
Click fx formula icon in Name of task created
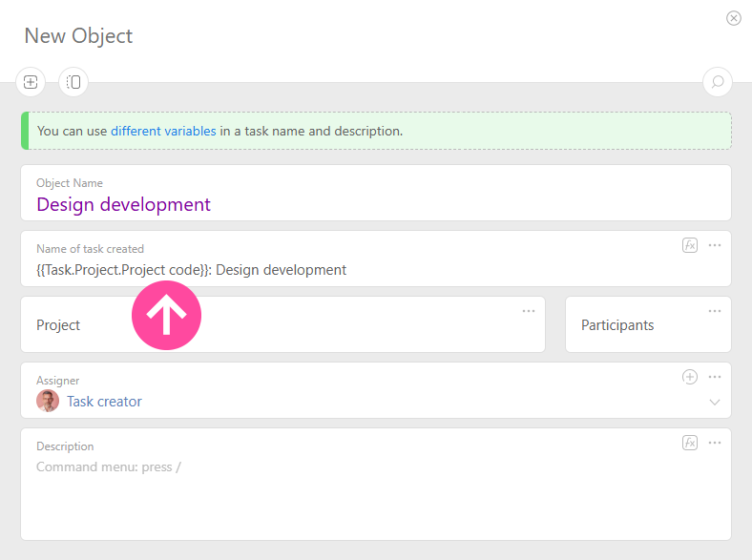click(x=690, y=245)
